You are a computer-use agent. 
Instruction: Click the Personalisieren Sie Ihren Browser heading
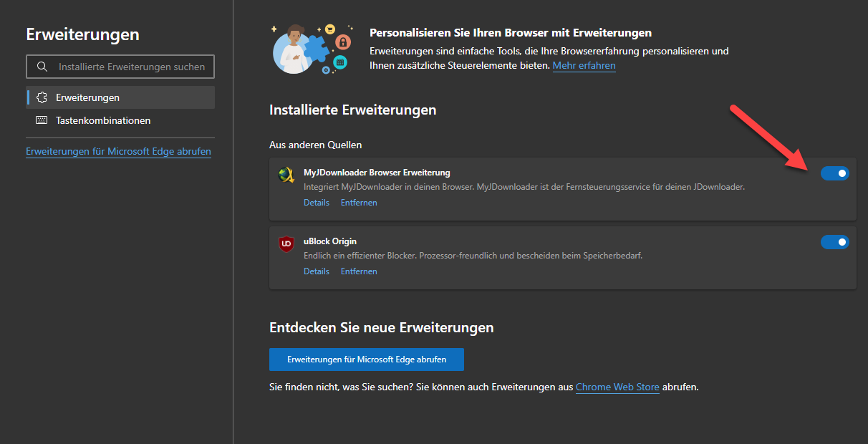tap(511, 33)
